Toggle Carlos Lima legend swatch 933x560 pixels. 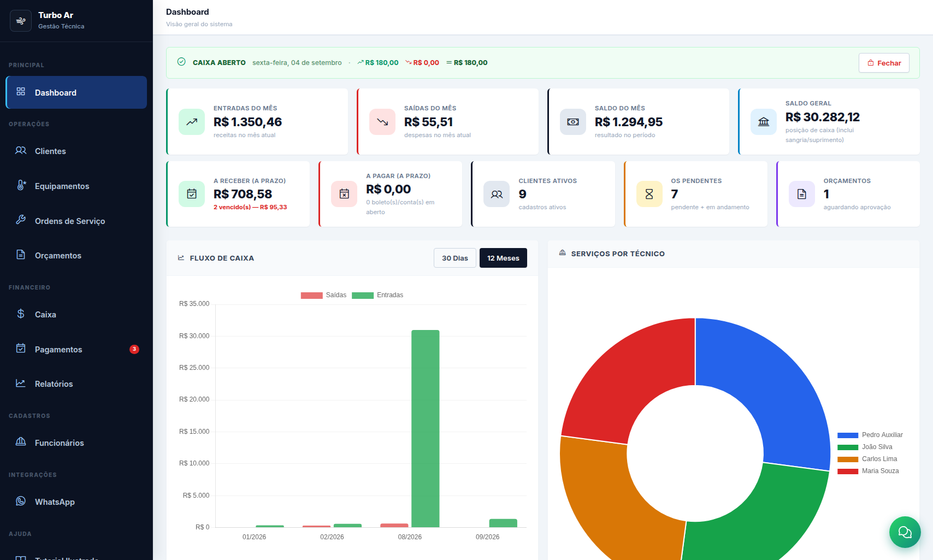click(x=848, y=459)
